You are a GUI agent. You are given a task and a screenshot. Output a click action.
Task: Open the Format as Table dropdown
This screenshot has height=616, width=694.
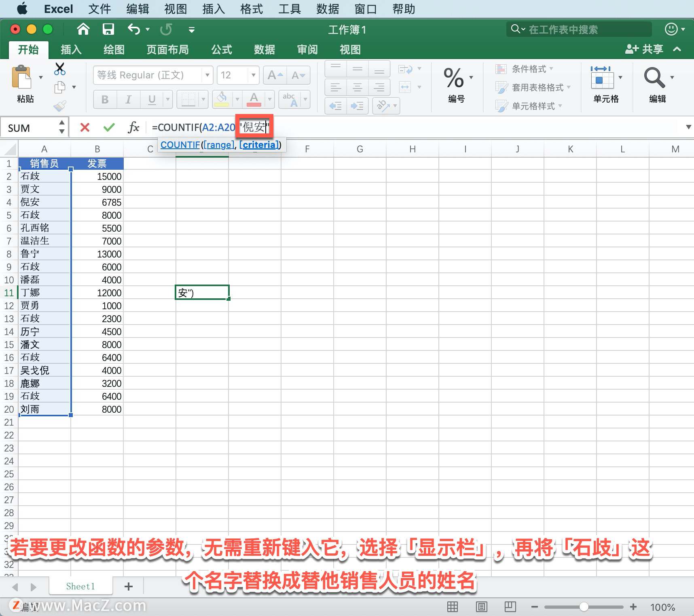click(x=533, y=87)
